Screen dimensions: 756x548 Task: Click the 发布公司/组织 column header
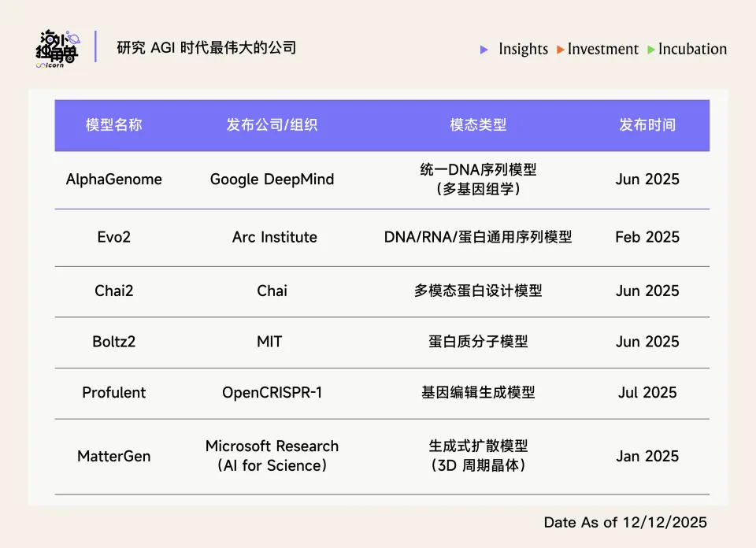pyautogui.click(x=272, y=125)
